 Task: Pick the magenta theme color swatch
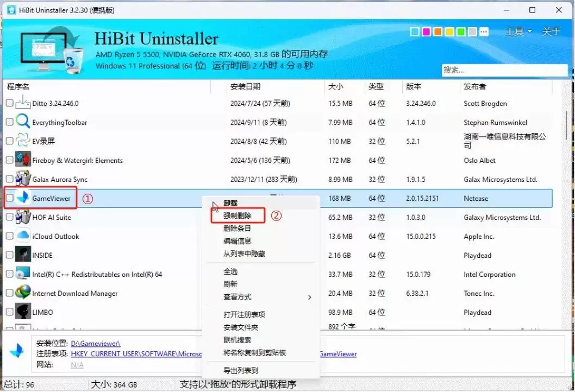click(426, 32)
